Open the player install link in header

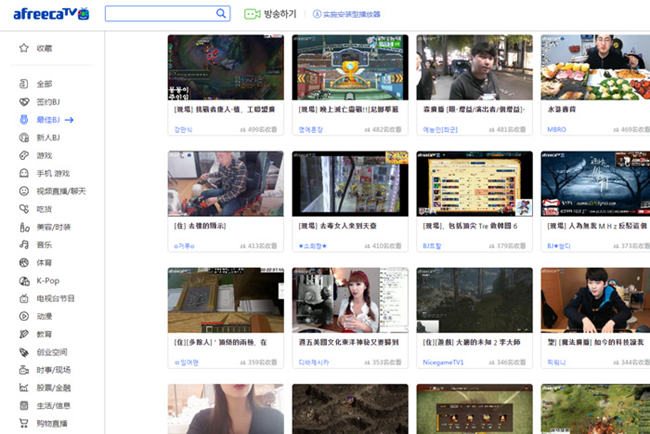pos(347,14)
